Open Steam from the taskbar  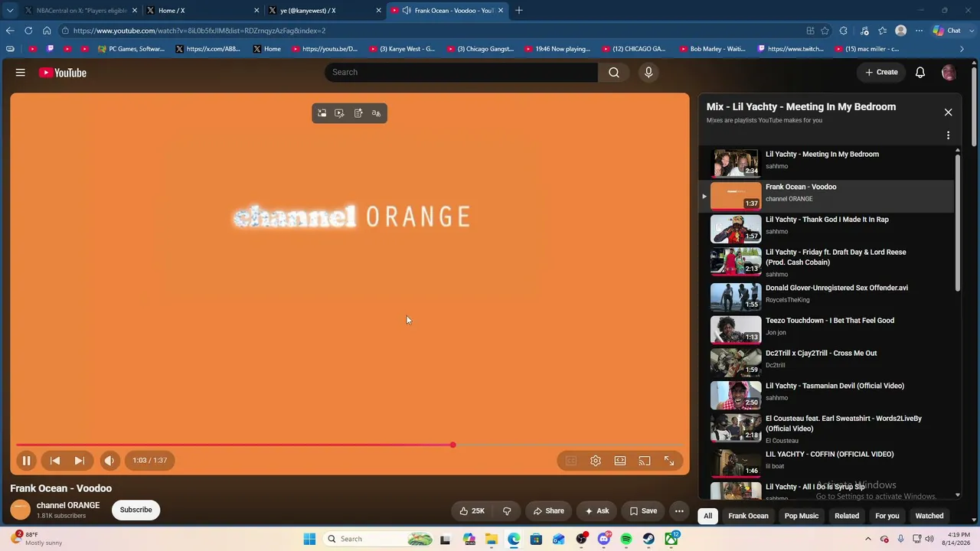(x=648, y=540)
